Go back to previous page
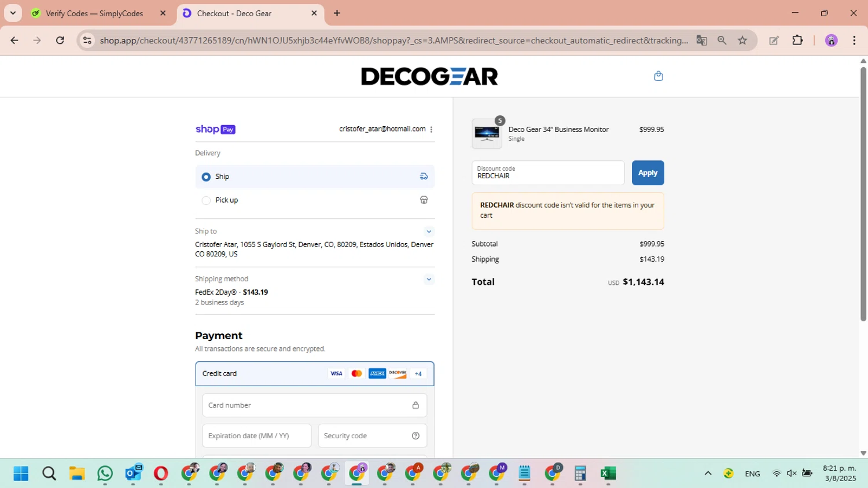868x488 pixels. pyautogui.click(x=14, y=41)
